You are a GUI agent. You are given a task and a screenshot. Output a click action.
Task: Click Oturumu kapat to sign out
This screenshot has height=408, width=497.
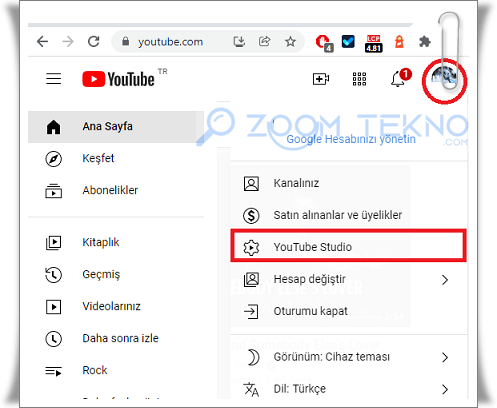point(349,311)
